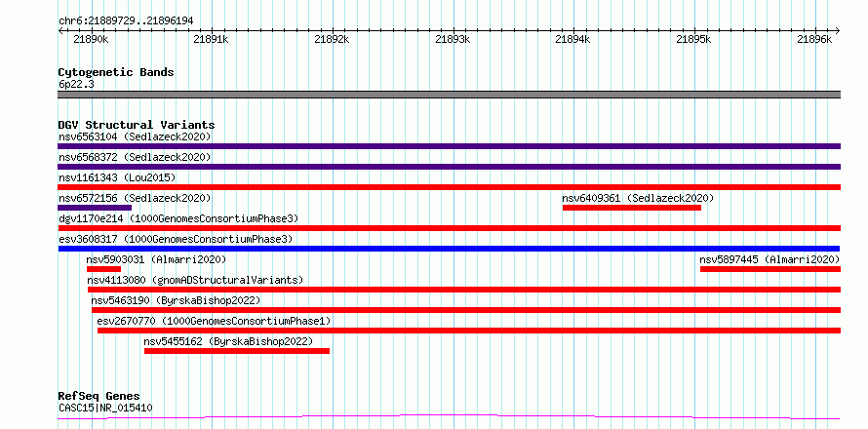
Task: Open the CASC15|NR_015410 gene label
Action: pos(105,409)
